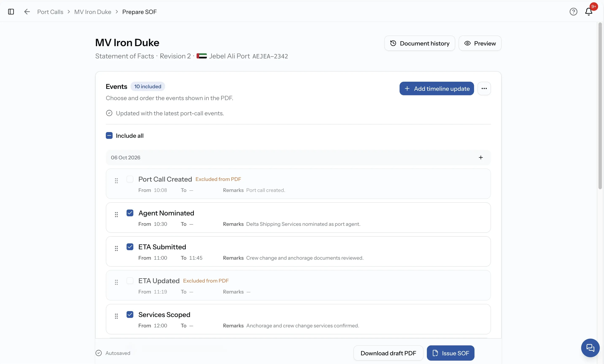Open the notifications bell
604x364 pixels.
pyautogui.click(x=589, y=12)
